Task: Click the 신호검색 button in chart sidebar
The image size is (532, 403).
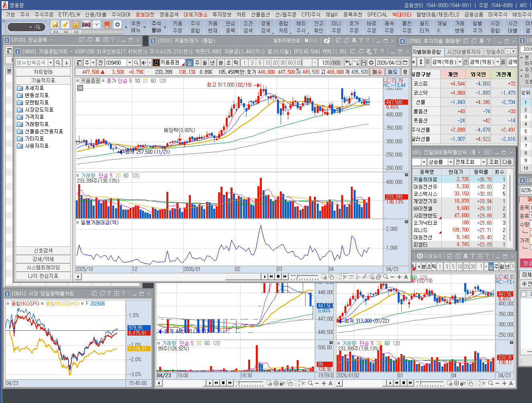Action: 43,250
